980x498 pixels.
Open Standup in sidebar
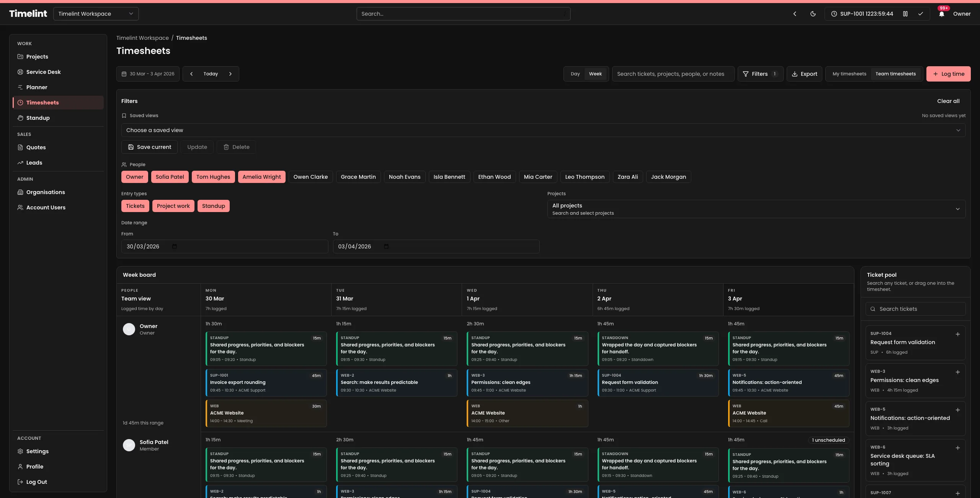pos(58,118)
